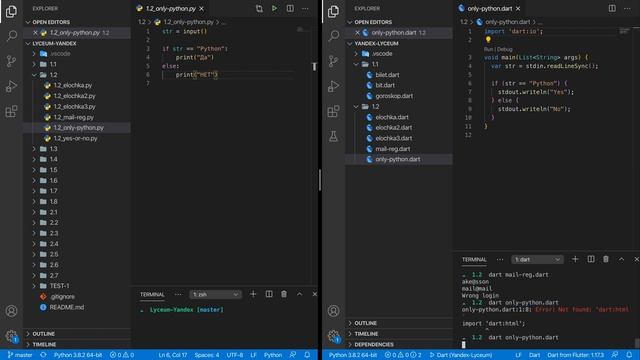
Task: Kill terminal in Dart window panel
Action: point(606,259)
